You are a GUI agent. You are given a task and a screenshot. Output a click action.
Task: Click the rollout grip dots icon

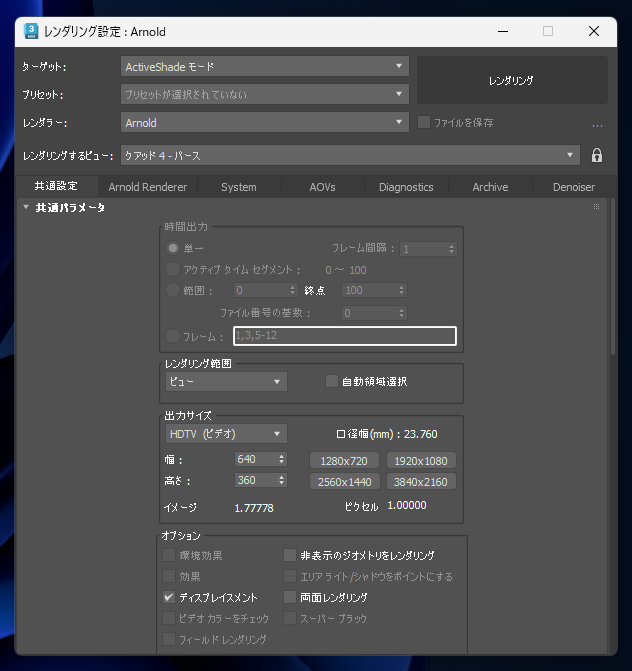[x=596, y=207]
